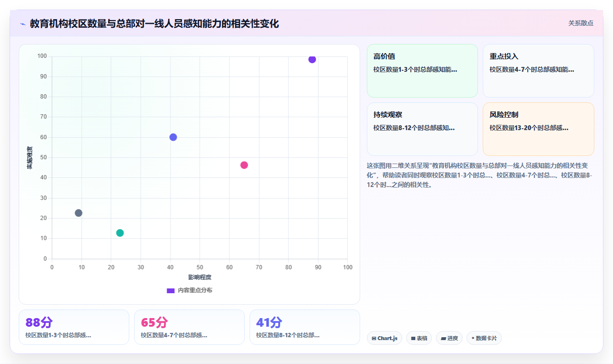This screenshot has width=613, height=364.
Task: Click the gray scatter point near 9
Action: point(79,213)
